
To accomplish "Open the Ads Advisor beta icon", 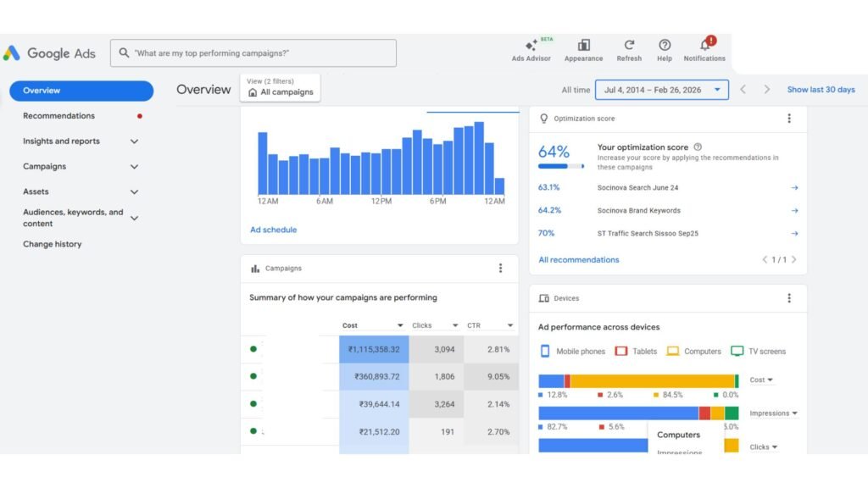I will [531, 47].
